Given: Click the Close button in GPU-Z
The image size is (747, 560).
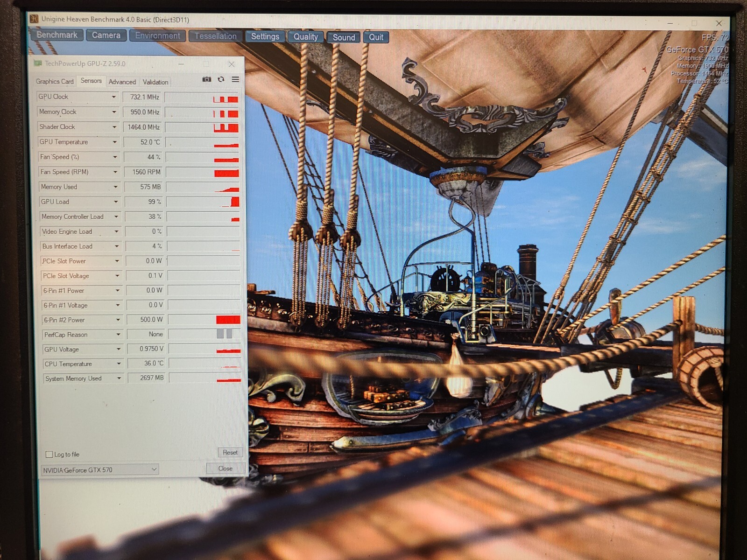Looking at the screenshot, I should coord(225,468).
